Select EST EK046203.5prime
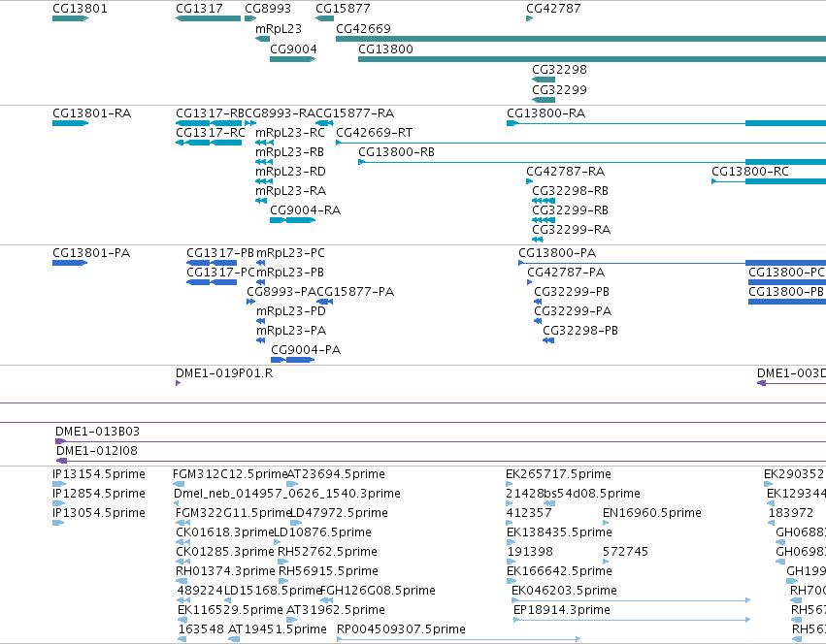826x644 pixels. (x=564, y=592)
